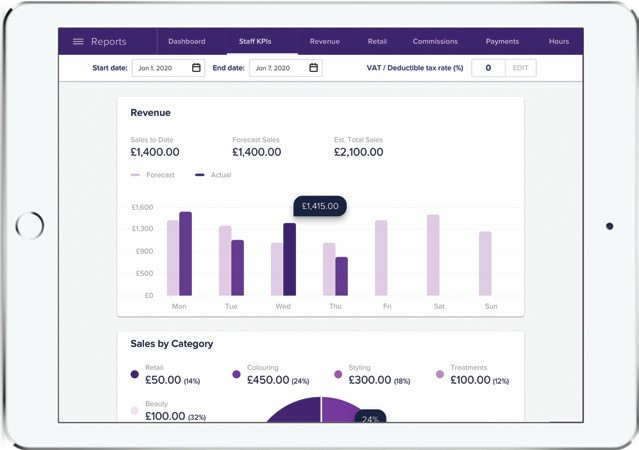
Task: Open the End date calendar picker icon
Action: pyautogui.click(x=313, y=68)
